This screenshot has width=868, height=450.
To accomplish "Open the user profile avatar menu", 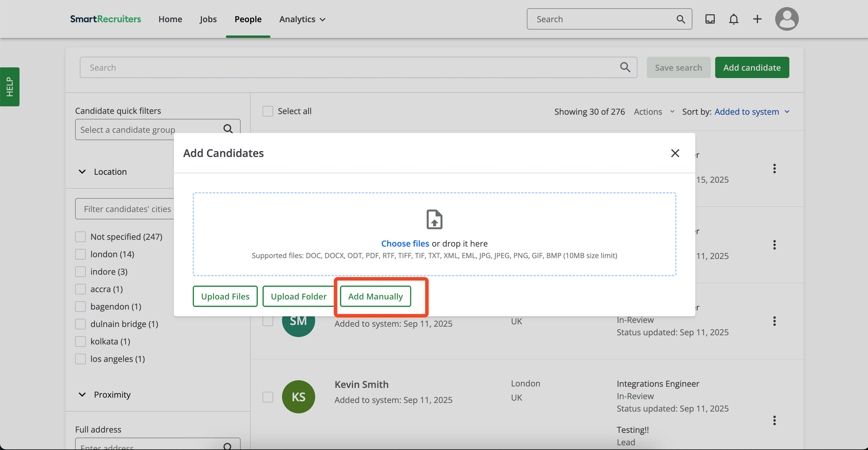I will click(787, 19).
